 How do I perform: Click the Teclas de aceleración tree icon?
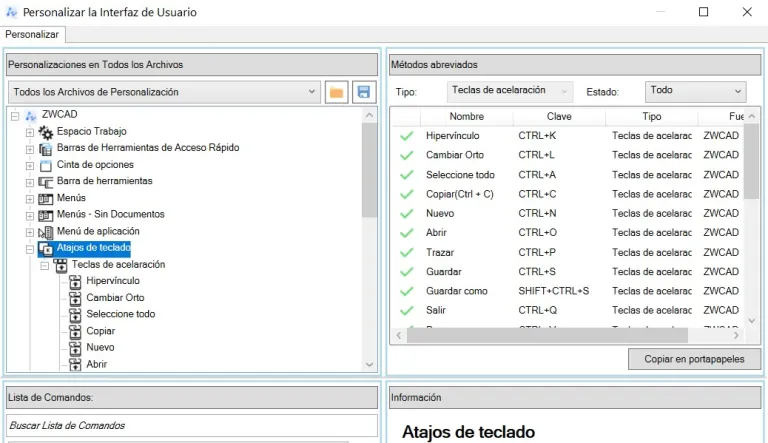click(61, 265)
